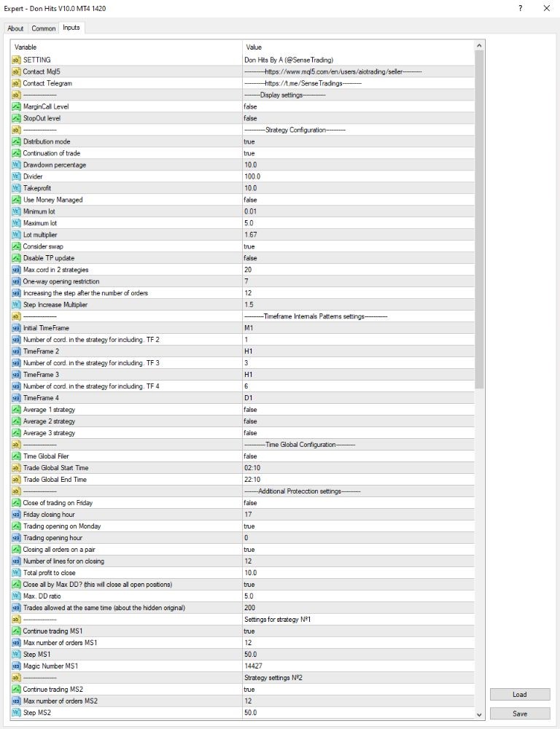
Task: Select the icon beside Initial TimeFrame
Action: pyautogui.click(x=16, y=328)
